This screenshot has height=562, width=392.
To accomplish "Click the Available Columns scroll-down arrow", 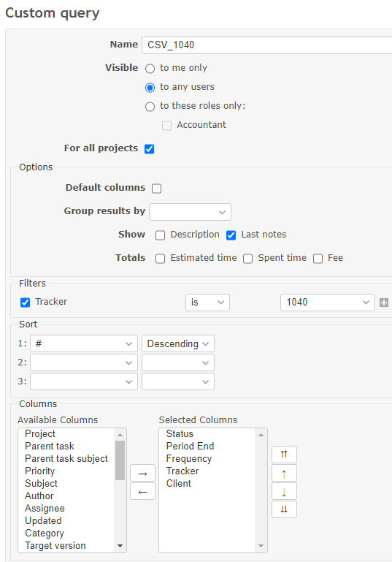I will (x=120, y=546).
